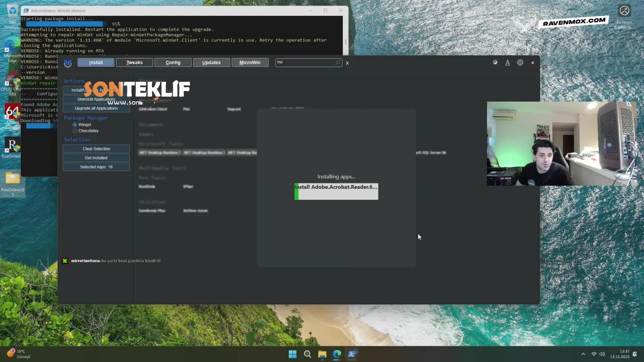The height and width of the screenshot is (362, 644).
Task: Click the wallpaper info icon on the desktop
Action: [624, 16]
